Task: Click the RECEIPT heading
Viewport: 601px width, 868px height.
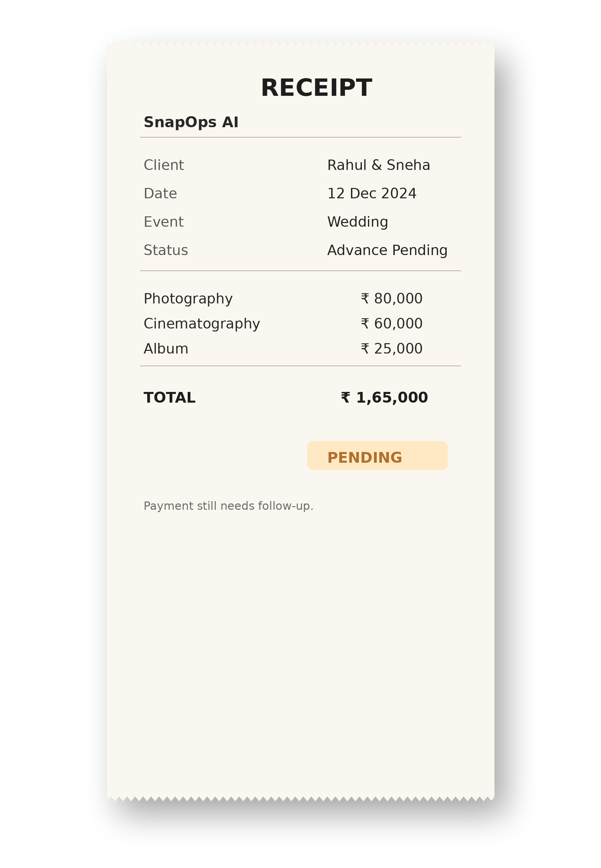Action: pyautogui.click(x=316, y=88)
